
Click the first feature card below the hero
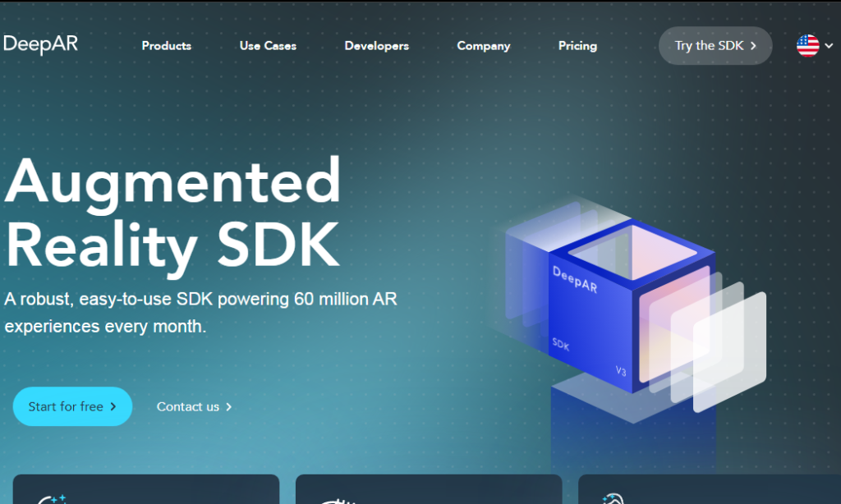point(145,493)
